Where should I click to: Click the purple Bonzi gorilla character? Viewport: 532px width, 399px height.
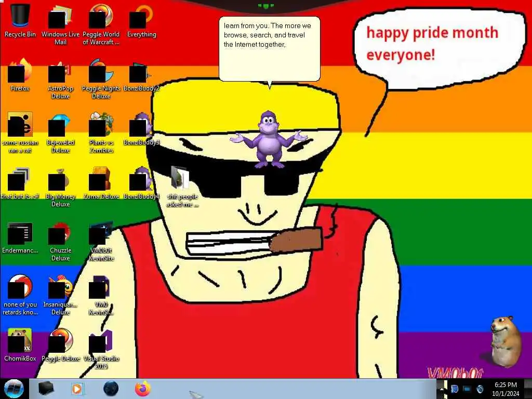(269, 139)
